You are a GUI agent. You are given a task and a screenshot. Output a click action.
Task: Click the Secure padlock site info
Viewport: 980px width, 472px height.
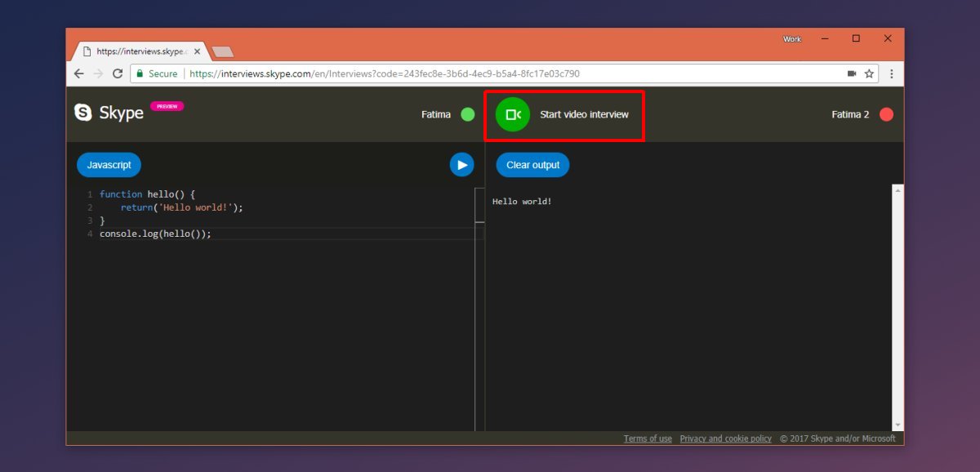(x=157, y=73)
